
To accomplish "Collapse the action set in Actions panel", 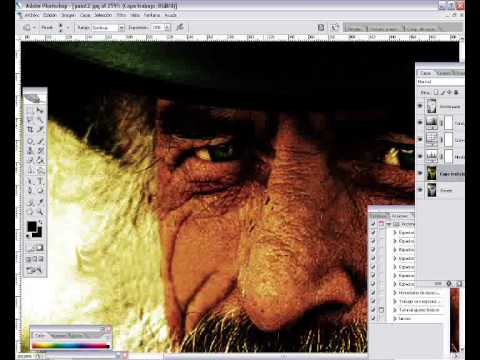I will [x=389, y=224].
